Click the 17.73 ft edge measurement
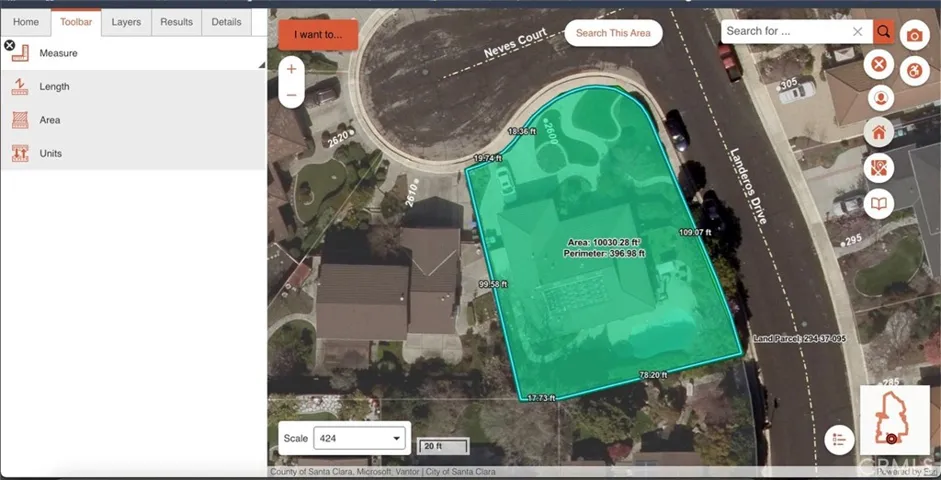The width and height of the screenshot is (941, 480). pyautogui.click(x=541, y=398)
